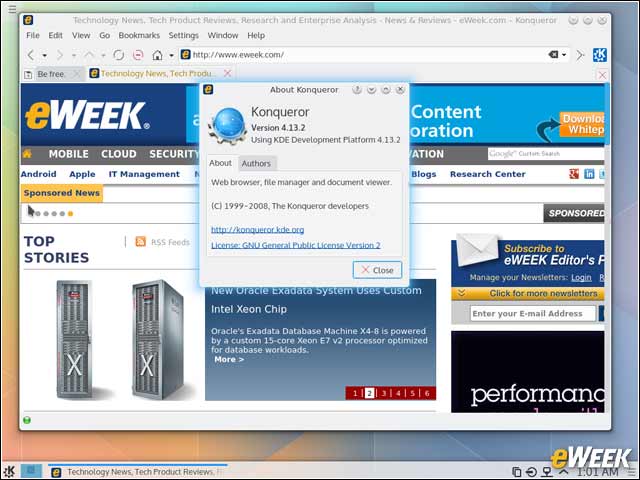Open the Edit menu

pyautogui.click(x=55, y=36)
